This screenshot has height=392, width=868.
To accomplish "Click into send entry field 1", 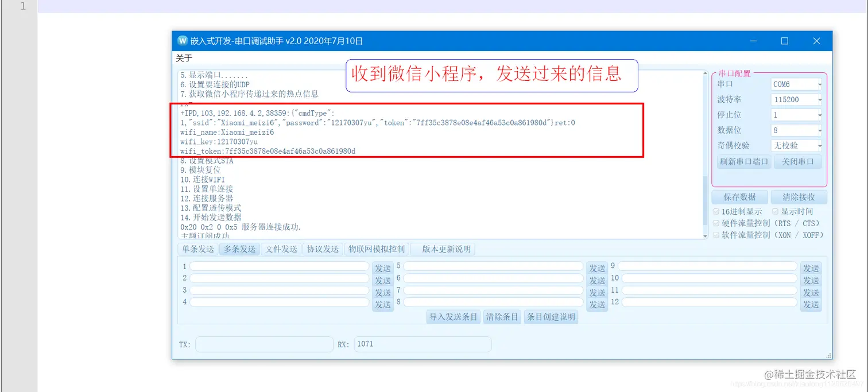I will pos(280,266).
